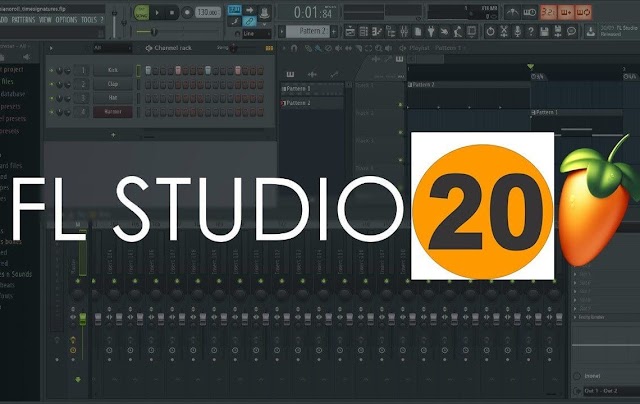This screenshot has width=640, height=404.
Task: Open Channel rack menu arrow at top-left
Action: pos(51,48)
